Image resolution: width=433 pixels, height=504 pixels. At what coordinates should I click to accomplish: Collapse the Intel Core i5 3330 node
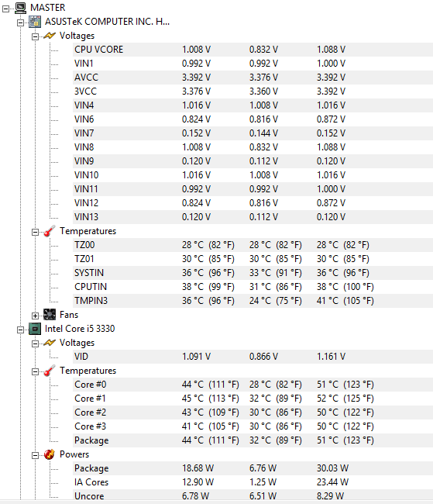20,330
